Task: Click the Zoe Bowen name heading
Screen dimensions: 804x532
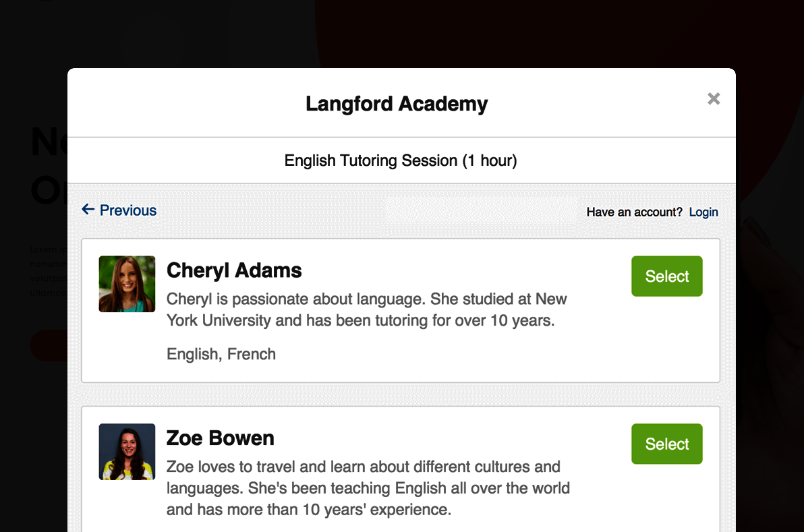Action: 221,438
